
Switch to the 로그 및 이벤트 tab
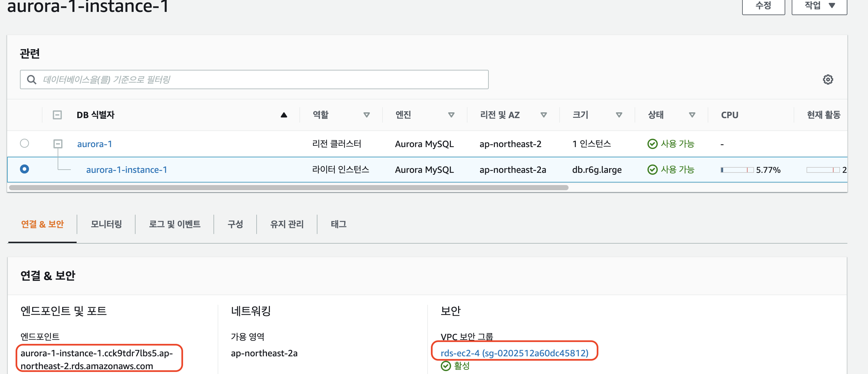pos(175,224)
